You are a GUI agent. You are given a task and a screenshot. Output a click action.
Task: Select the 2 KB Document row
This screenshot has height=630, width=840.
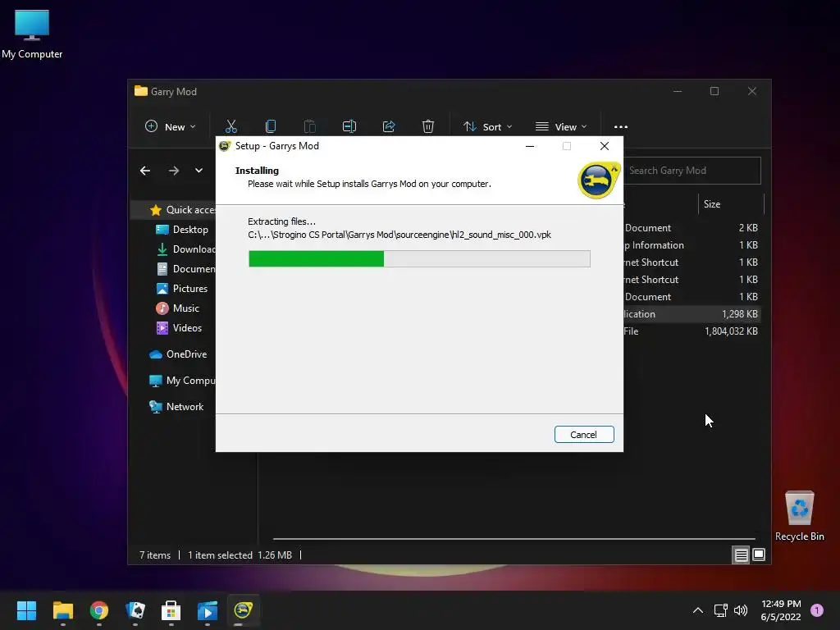click(692, 228)
